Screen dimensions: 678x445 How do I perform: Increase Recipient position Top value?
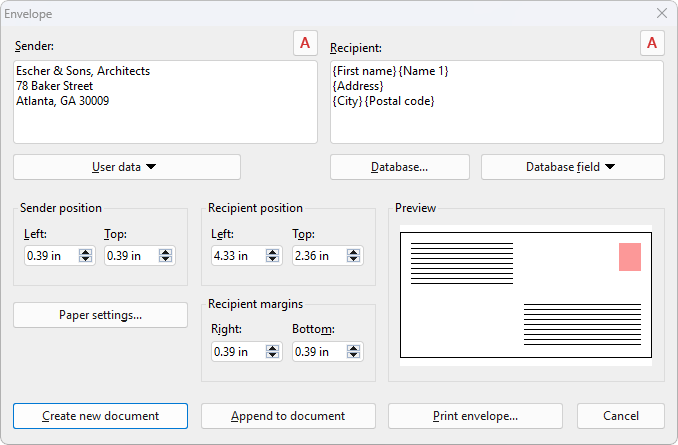pos(354,252)
